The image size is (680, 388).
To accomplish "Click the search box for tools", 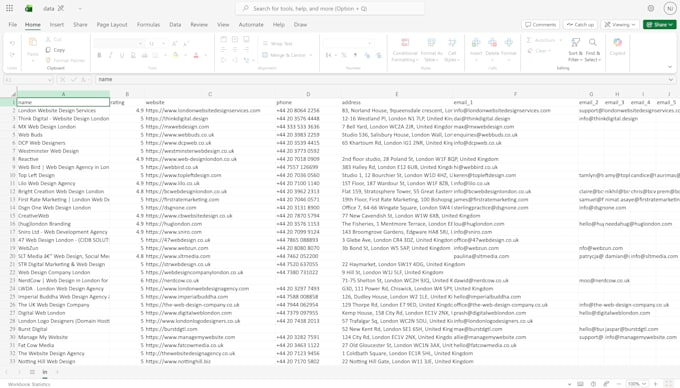I will 330,8.
